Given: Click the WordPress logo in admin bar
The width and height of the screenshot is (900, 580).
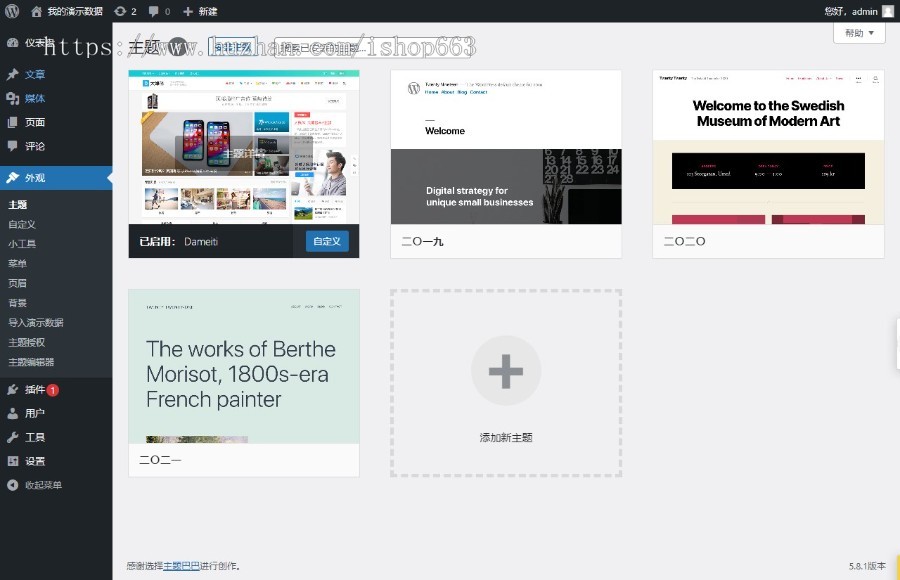Looking at the screenshot, I should [x=12, y=11].
